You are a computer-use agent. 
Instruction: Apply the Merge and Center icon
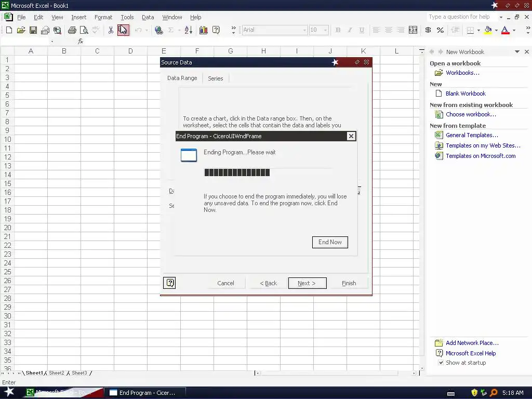click(413, 30)
